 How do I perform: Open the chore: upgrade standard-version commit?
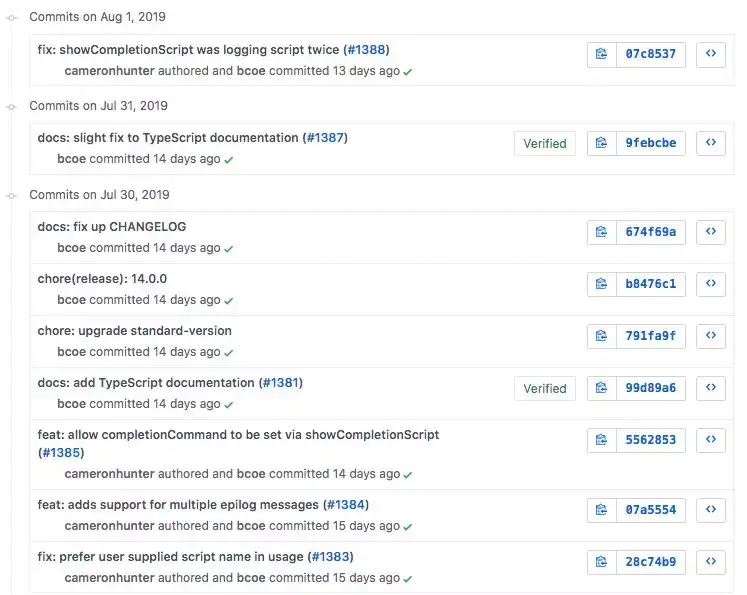click(134, 331)
